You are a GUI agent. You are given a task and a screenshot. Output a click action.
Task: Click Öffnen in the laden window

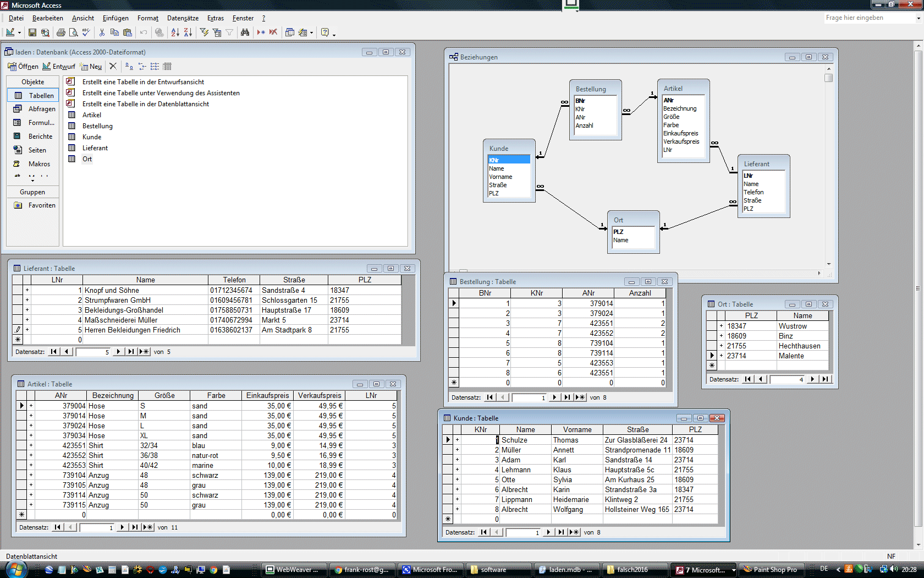[x=23, y=66]
